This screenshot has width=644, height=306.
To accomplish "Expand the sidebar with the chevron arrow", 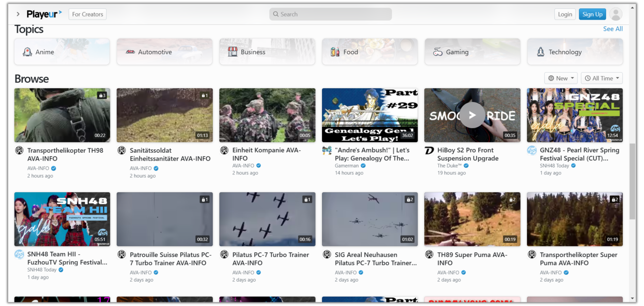I will tap(18, 14).
